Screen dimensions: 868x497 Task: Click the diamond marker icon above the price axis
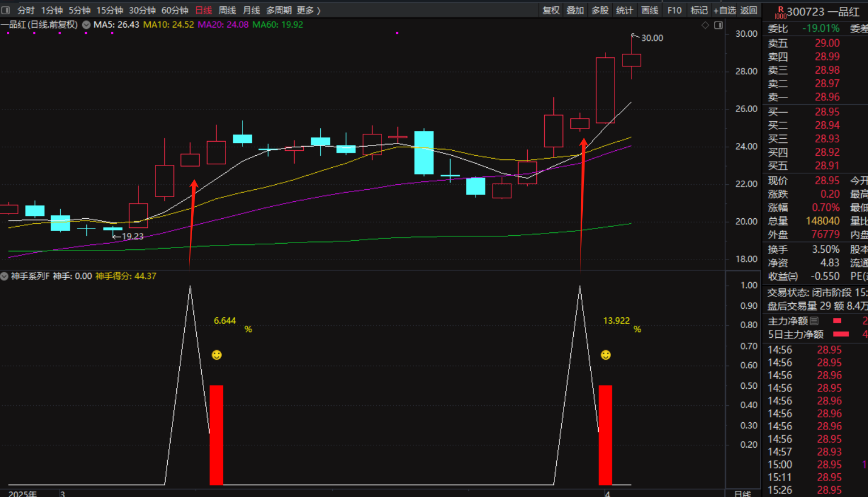click(705, 25)
